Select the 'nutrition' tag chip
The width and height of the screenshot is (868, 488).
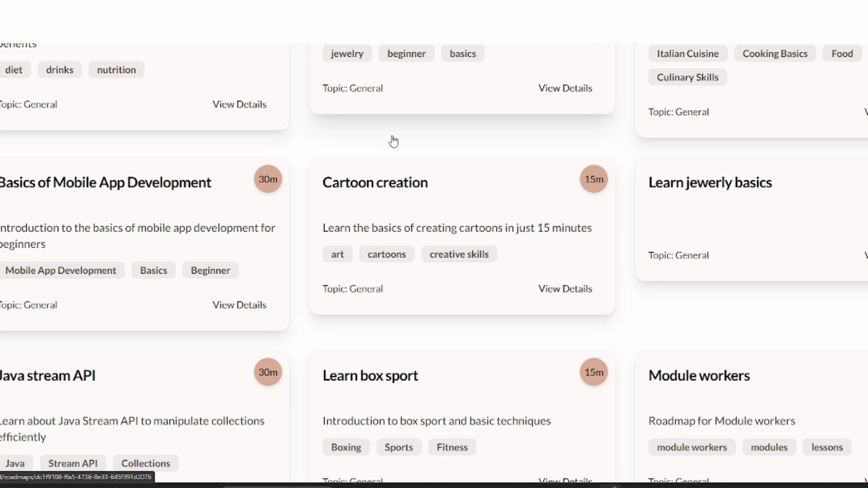tap(116, 70)
